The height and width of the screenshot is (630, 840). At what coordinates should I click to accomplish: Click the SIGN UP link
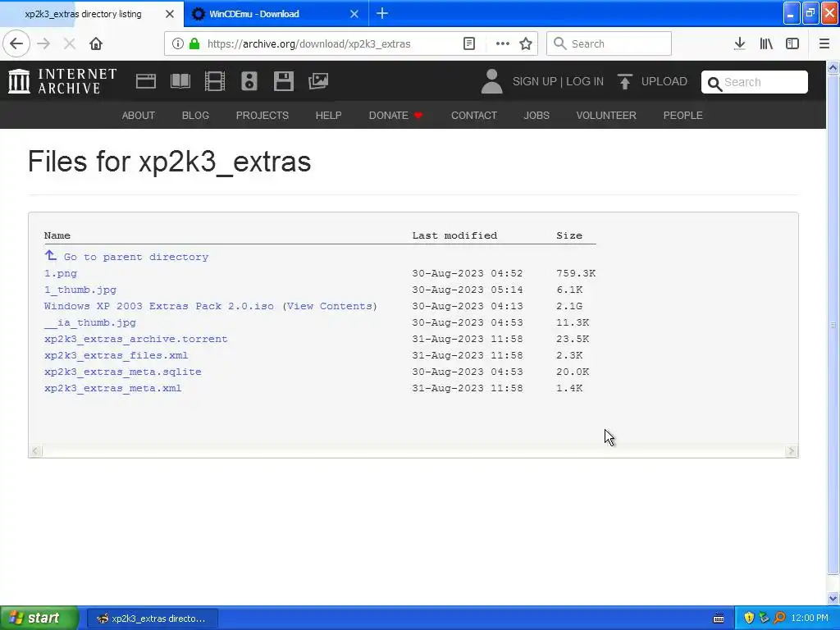click(535, 81)
